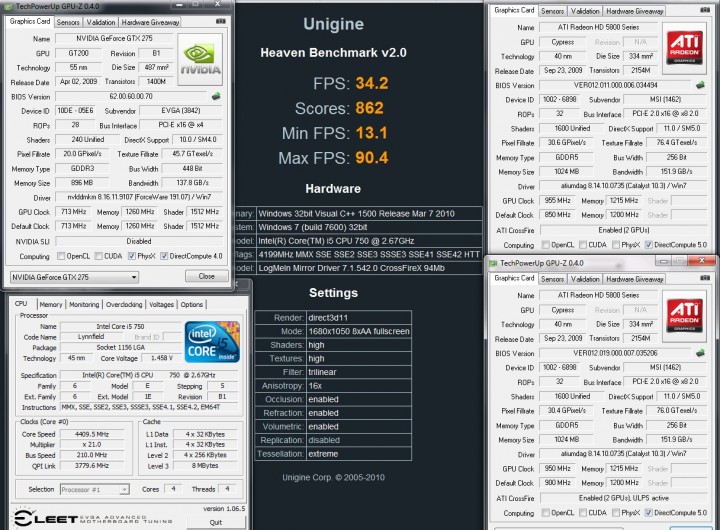Click the Multiplier value x 21.0 in ELEET

click(x=91, y=445)
